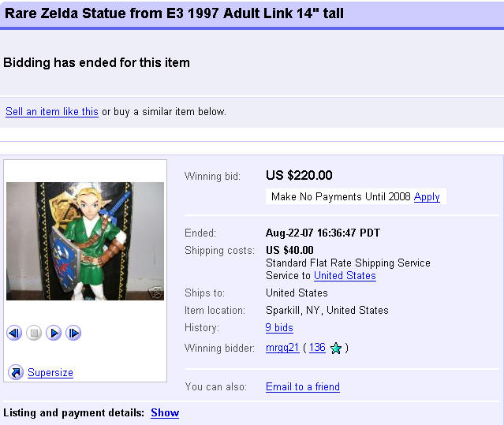
Task: Click the Supersize arrow icon
Action: (16, 372)
